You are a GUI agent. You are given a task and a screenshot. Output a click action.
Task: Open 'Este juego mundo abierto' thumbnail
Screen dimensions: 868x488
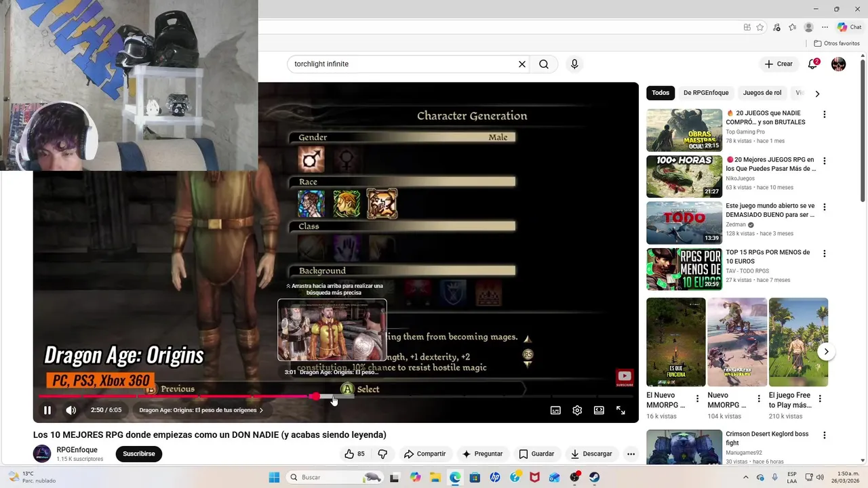(684, 222)
